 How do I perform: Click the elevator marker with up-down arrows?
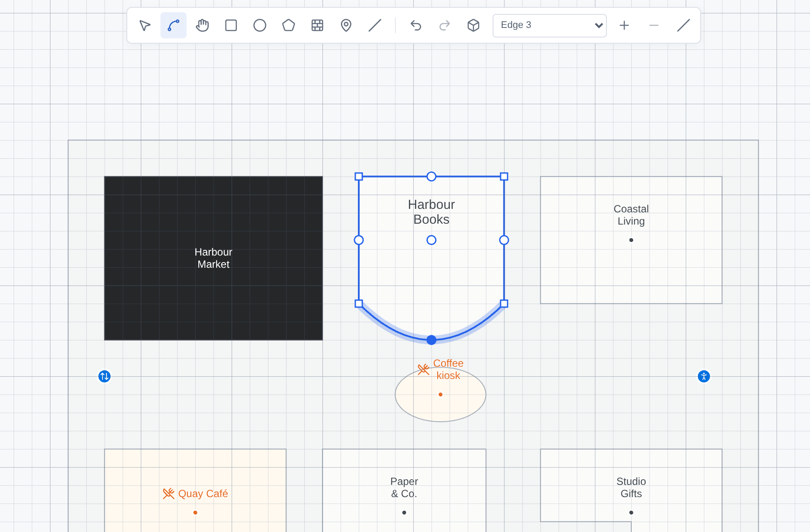105,376
